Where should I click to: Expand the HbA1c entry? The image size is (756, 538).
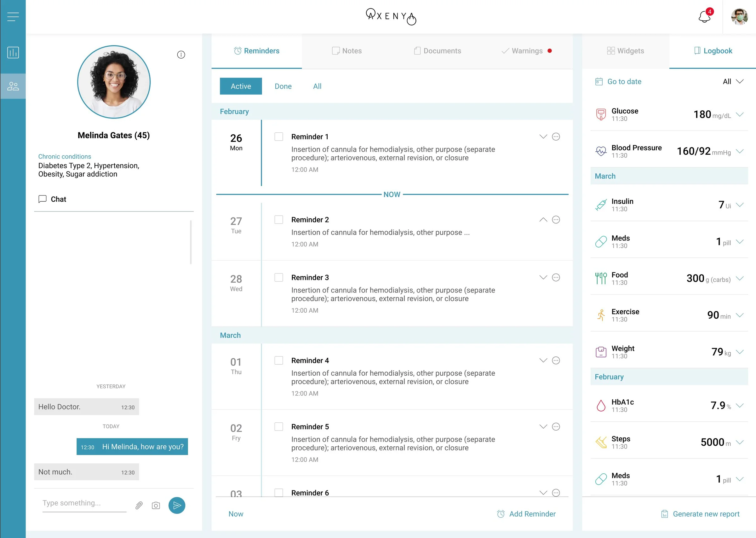[x=740, y=406]
